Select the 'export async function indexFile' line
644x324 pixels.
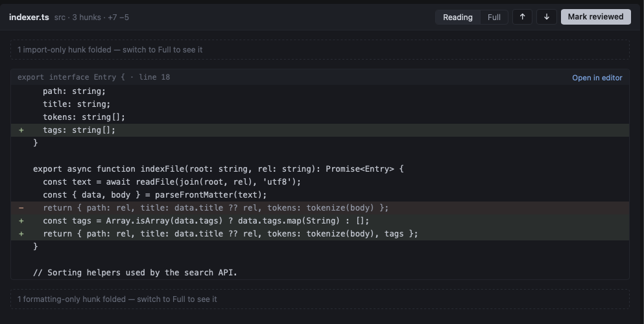(320, 169)
